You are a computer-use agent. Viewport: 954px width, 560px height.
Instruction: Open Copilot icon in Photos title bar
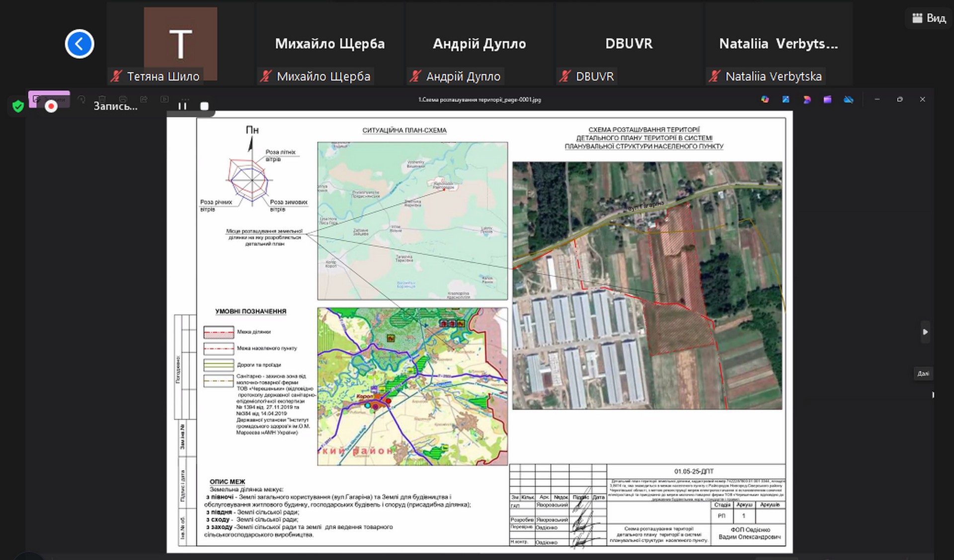(x=765, y=99)
